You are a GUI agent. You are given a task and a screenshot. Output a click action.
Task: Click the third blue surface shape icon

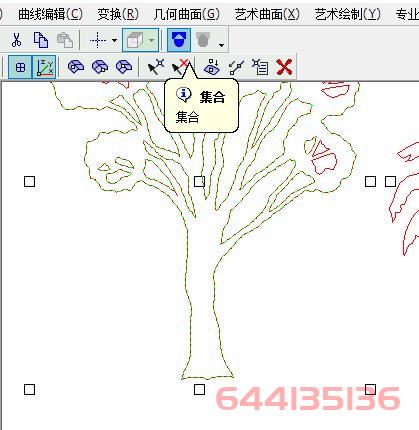pyautogui.click(x=124, y=67)
